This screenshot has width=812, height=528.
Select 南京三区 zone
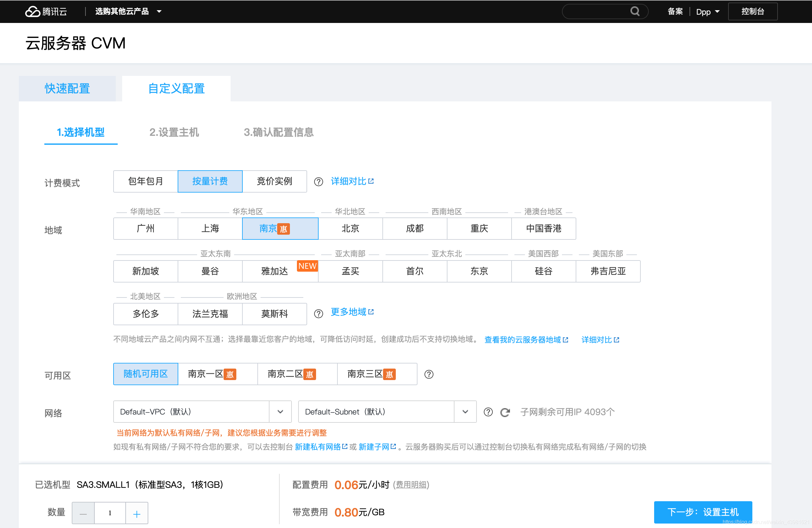[x=377, y=374]
